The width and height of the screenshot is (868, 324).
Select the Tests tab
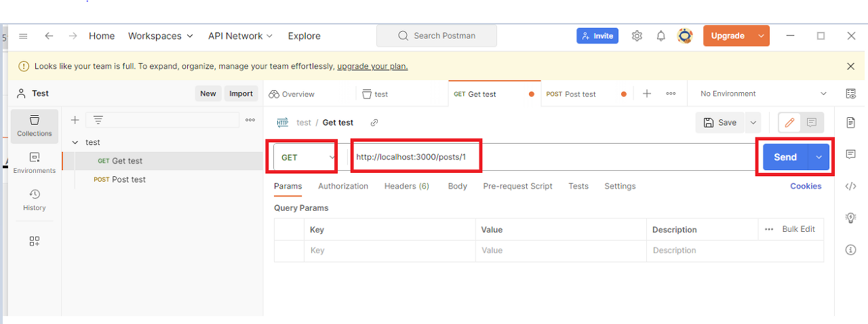point(578,186)
